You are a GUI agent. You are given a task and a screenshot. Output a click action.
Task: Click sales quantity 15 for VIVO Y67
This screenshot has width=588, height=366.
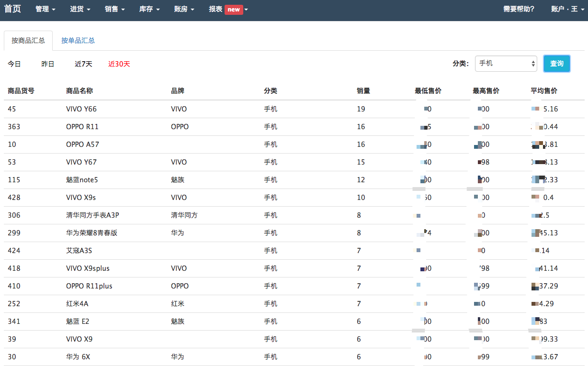point(361,162)
